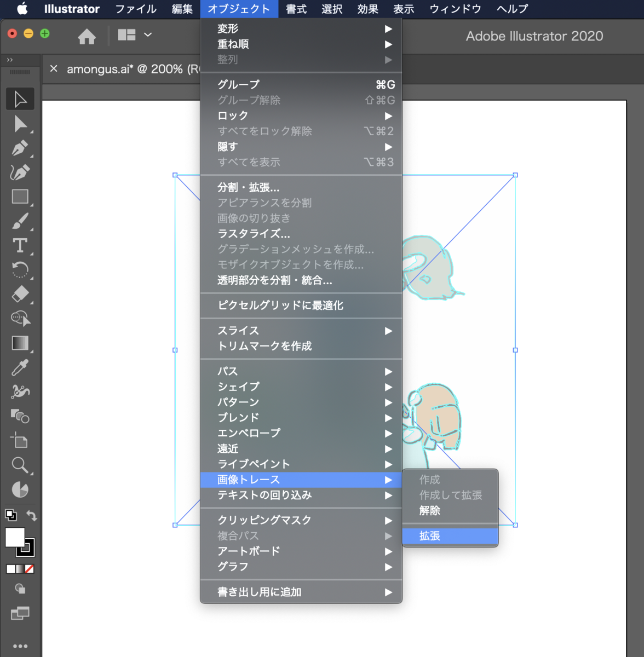Choose 拡張 in the Image Trace submenu
The height and width of the screenshot is (657, 644).
click(x=450, y=536)
